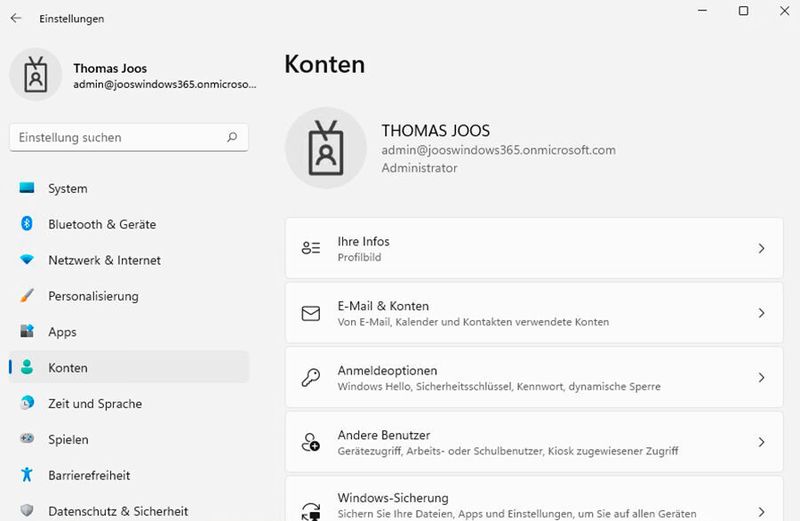Image resolution: width=800 pixels, height=521 pixels.
Task: Close the Einstellungen window
Action: coord(785,11)
